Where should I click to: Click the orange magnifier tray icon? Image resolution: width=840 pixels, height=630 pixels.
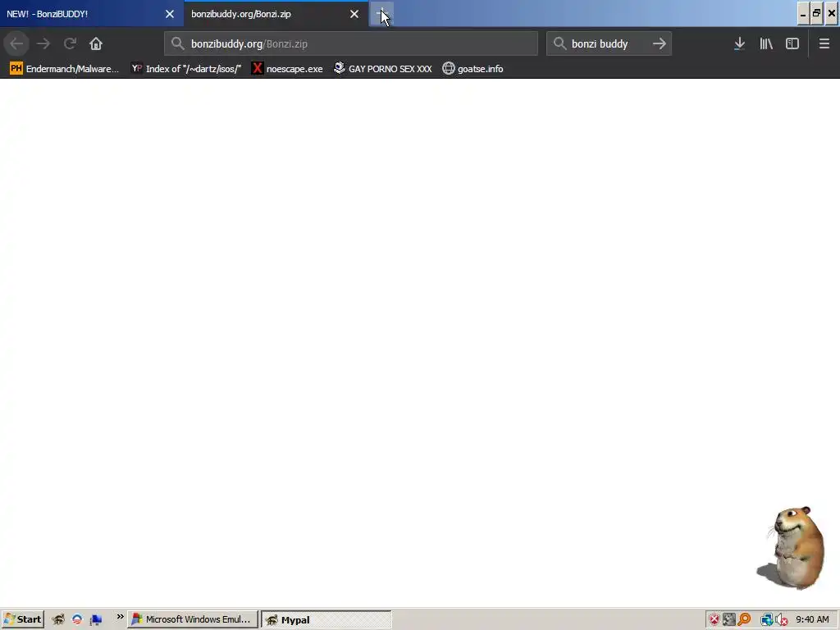pos(744,620)
